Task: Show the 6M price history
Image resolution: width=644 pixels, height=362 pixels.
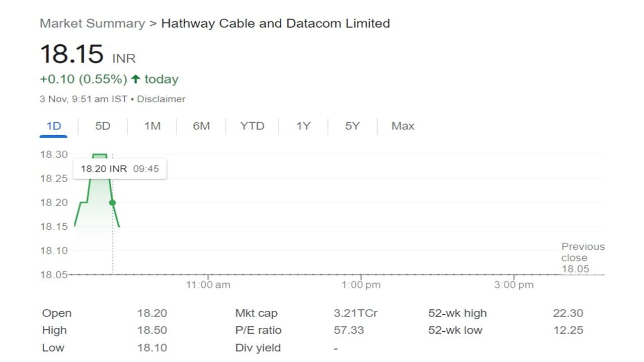Action: [x=201, y=126]
